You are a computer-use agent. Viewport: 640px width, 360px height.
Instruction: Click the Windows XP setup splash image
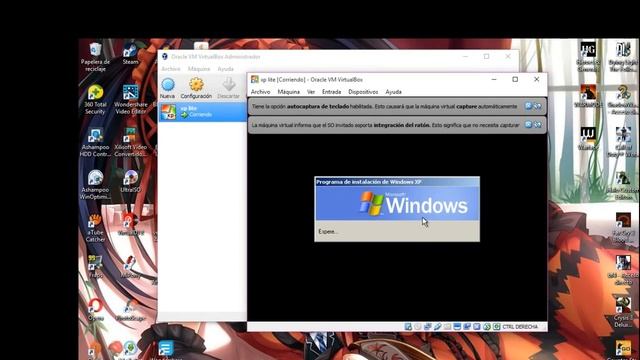click(x=397, y=203)
